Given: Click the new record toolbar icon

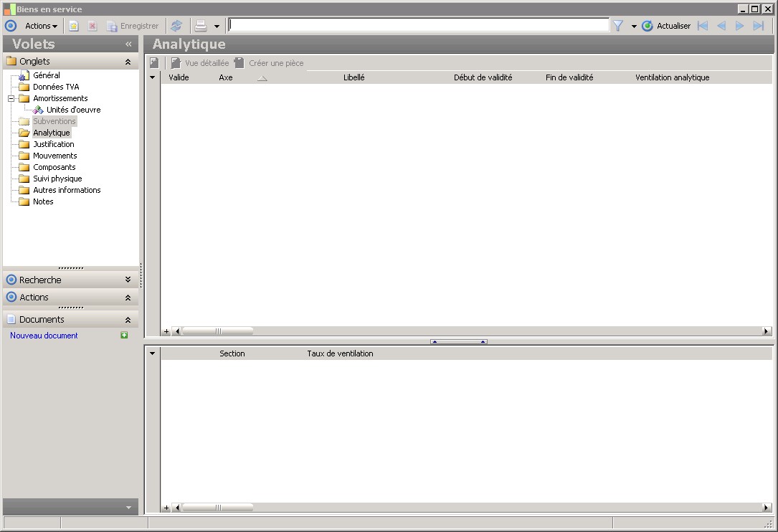Looking at the screenshot, I should 73,26.
